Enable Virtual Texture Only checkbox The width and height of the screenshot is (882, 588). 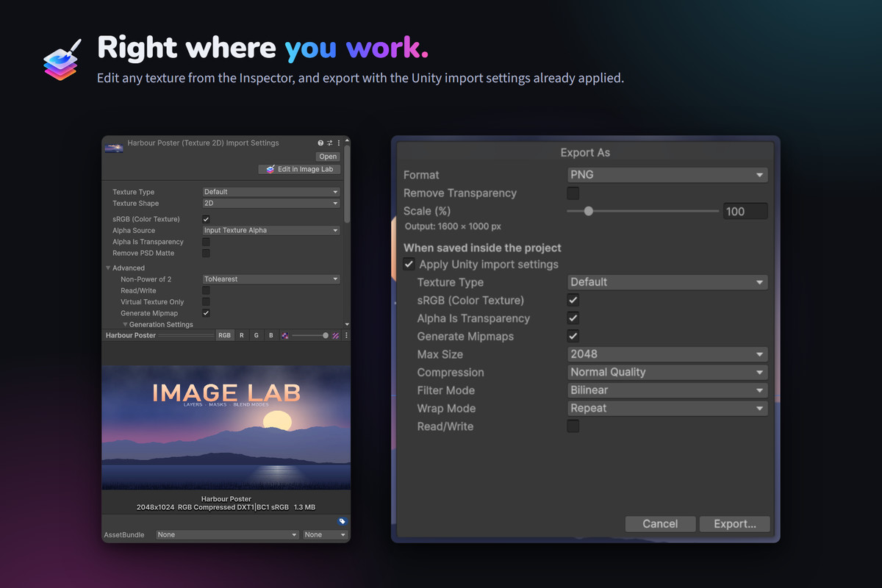[206, 302]
